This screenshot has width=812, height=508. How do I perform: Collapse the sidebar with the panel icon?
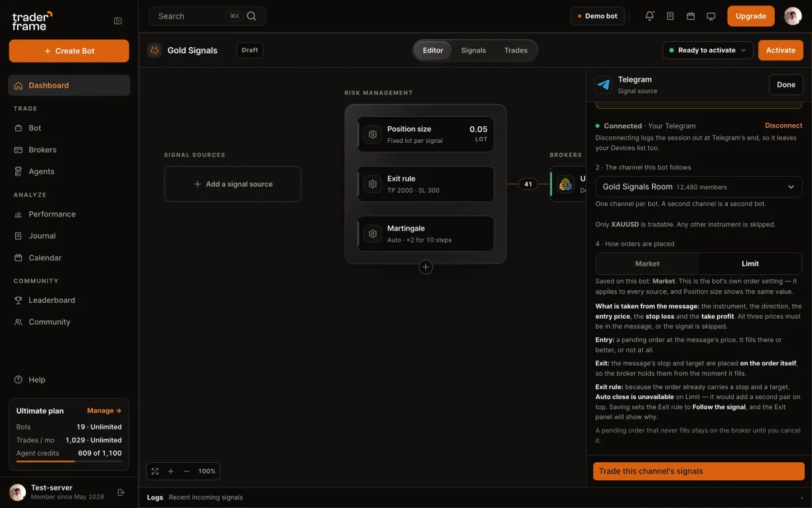(x=118, y=21)
